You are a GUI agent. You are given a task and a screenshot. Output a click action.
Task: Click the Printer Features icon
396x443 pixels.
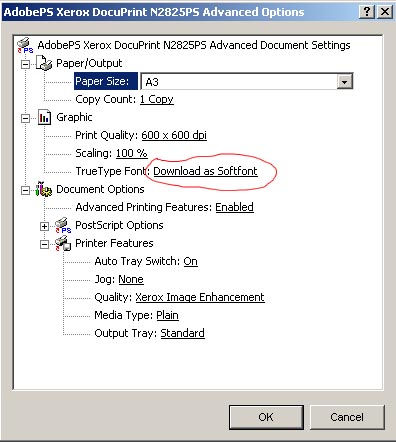click(x=63, y=243)
